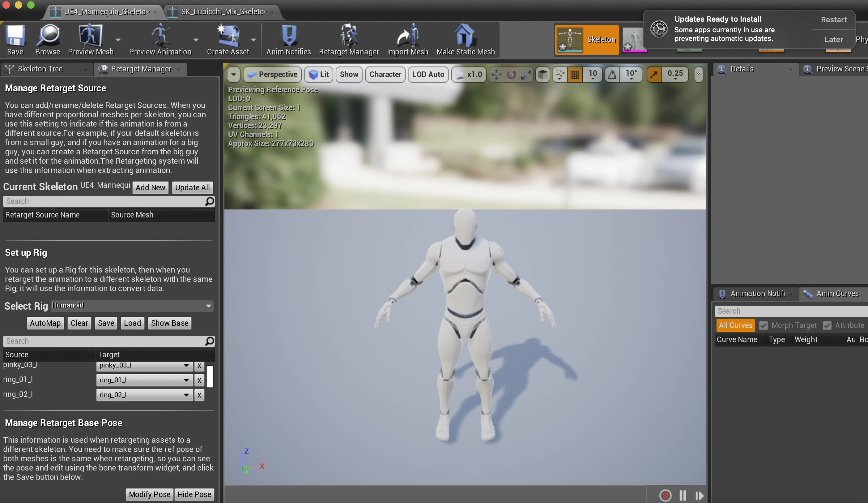The height and width of the screenshot is (503, 868).
Task: Open the viewport Show menu
Action: click(x=349, y=75)
